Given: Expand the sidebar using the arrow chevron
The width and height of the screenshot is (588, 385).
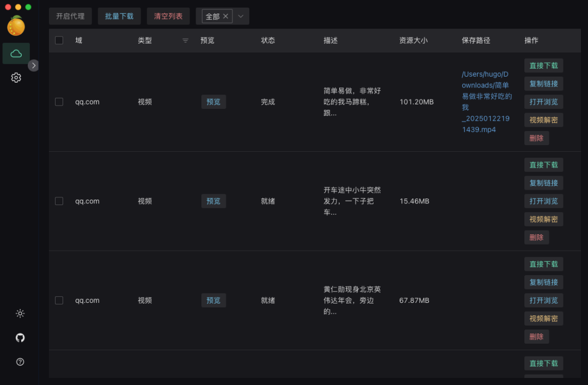Looking at the screenshot, I should point(33,66).
